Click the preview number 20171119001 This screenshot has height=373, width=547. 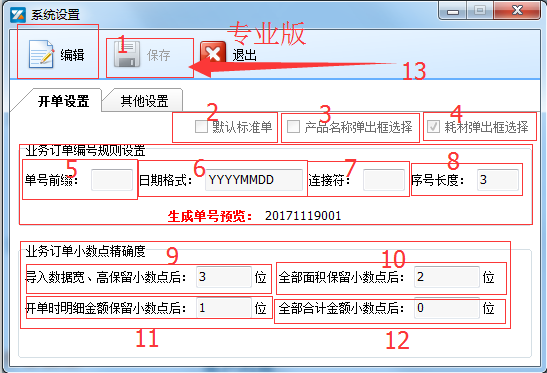tap(303, 216)
